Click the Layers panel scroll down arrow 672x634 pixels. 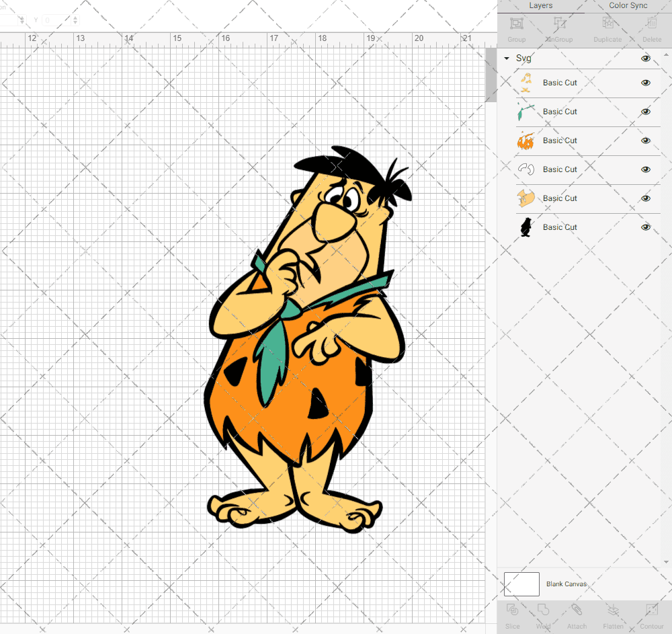665,562
